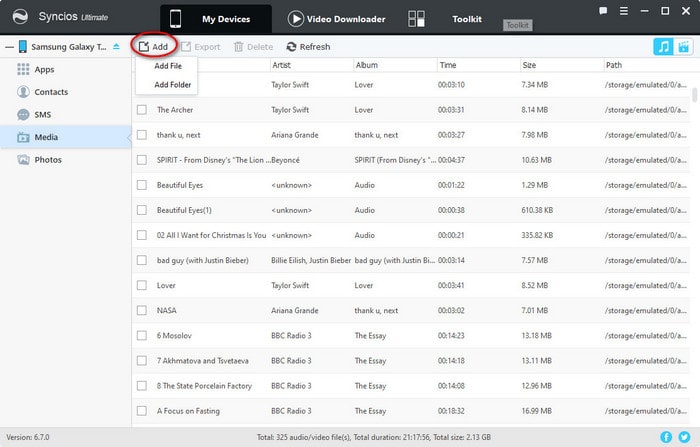This screenshot has width=700, height=447.
Task: Switch to Video Downloader tab
Action: click(x=337, y=19)
